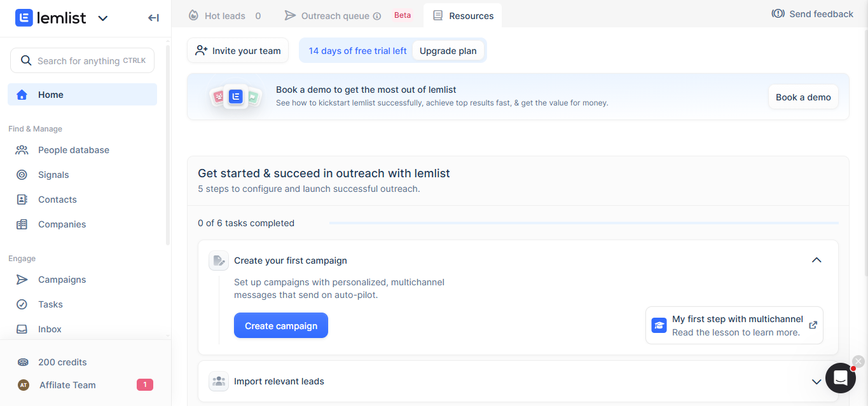868x406 pixels.
Task: Click the Beta label near Outreach queue
Action: tap(403, 15)
